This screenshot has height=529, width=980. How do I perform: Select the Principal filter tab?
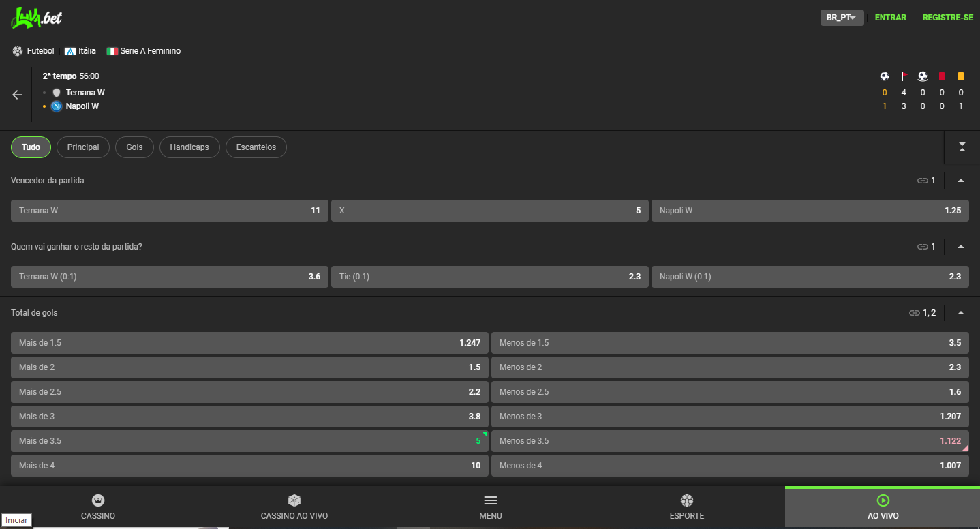(83, 147)
